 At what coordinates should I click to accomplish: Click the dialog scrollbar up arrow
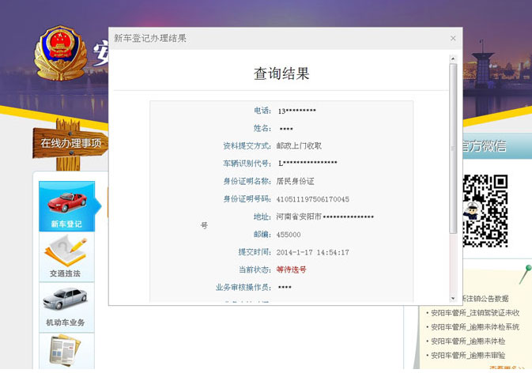(453, 58)
